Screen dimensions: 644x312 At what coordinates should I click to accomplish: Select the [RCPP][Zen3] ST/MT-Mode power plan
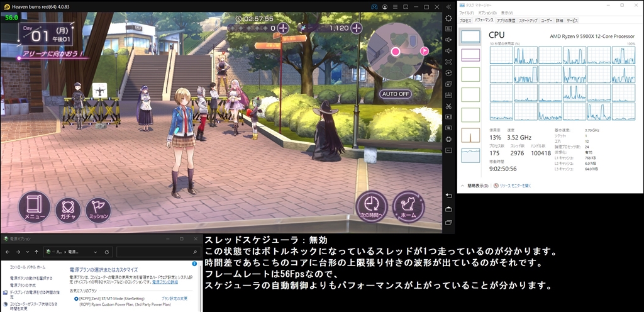tap(76, 298)
